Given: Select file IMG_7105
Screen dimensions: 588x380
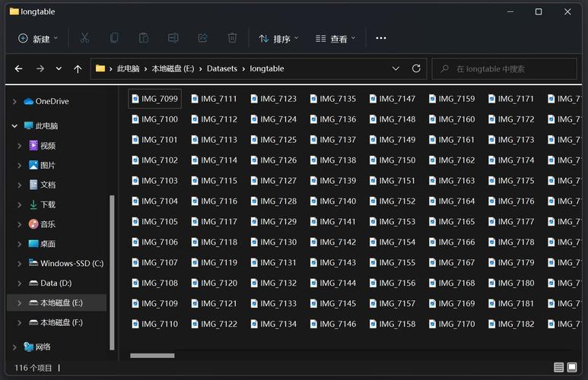Looking at the screenshot, I should click(x=155, y=221).
